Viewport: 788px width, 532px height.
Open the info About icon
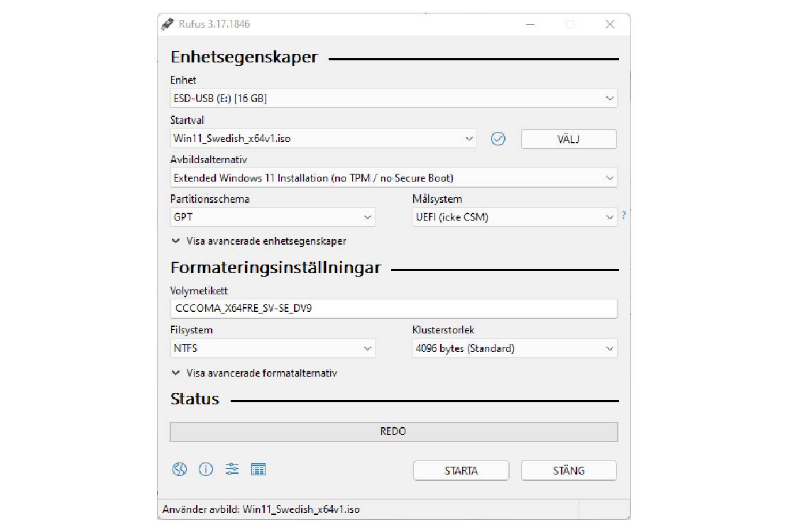pos(206,470)
